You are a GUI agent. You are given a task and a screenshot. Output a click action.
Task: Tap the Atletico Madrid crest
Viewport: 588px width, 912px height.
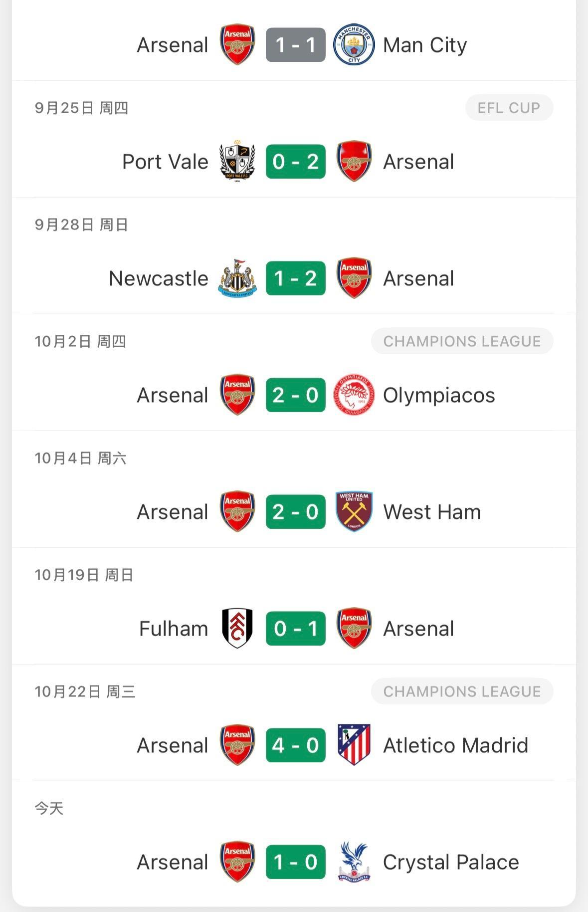coord(354,745)
